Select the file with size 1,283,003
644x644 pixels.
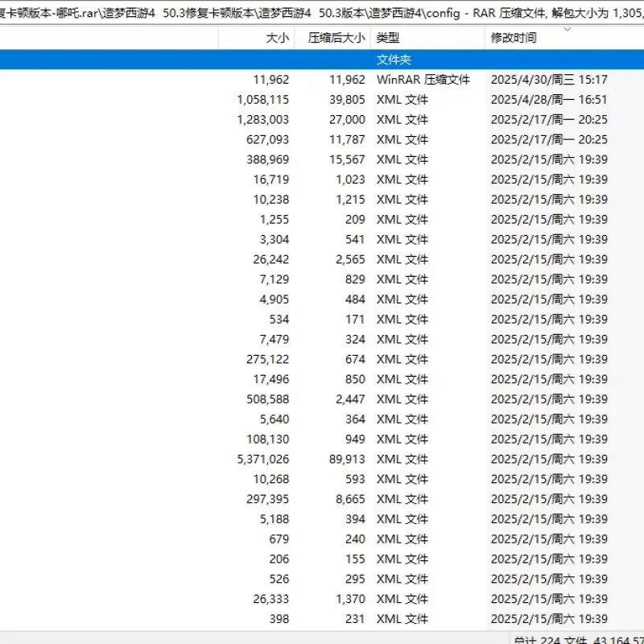[263, 119]
